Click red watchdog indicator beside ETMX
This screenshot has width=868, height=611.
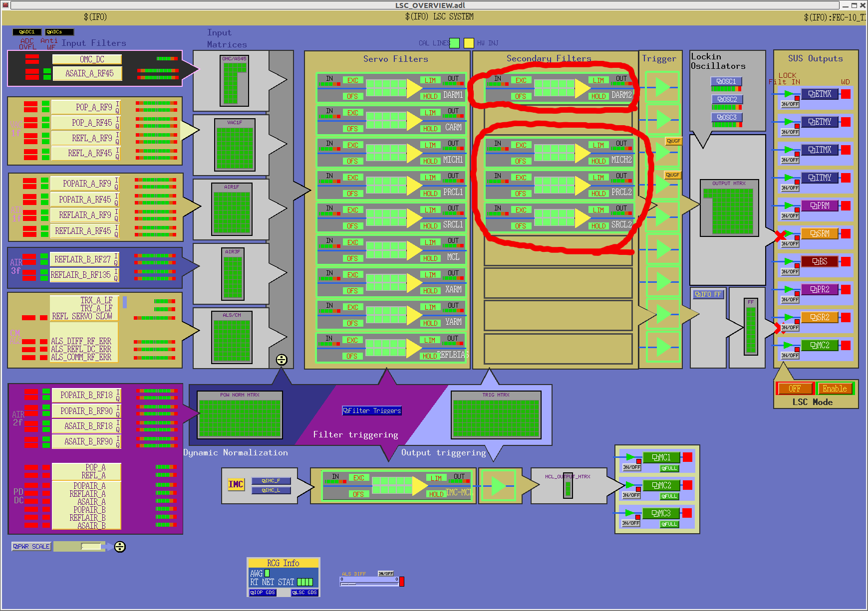pos(846,94)
